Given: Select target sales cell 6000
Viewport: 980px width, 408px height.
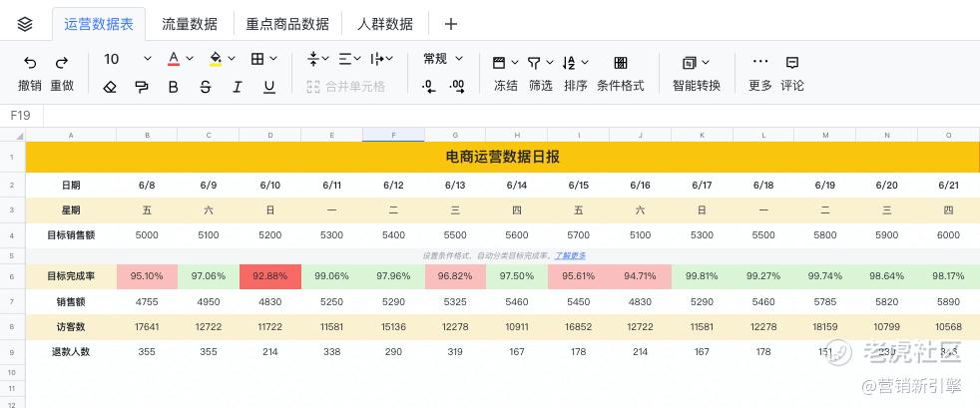Looking at the screenshot, I should (948, 235).
